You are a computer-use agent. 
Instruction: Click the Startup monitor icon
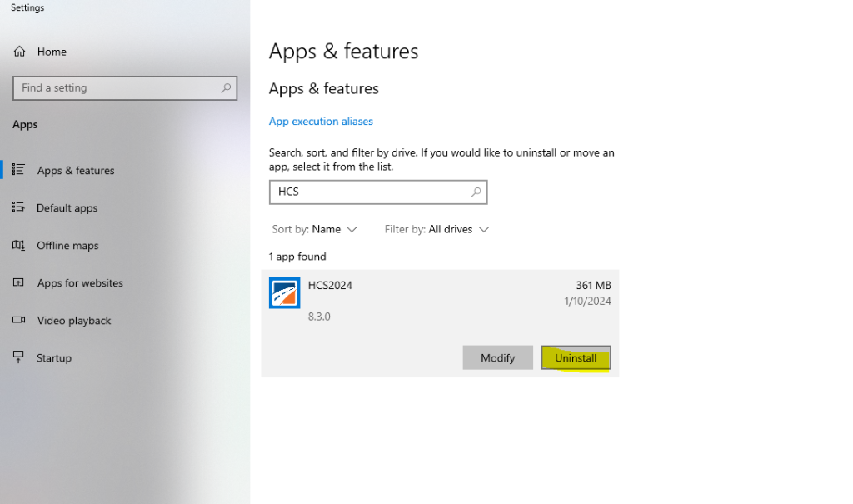(19, 357)
